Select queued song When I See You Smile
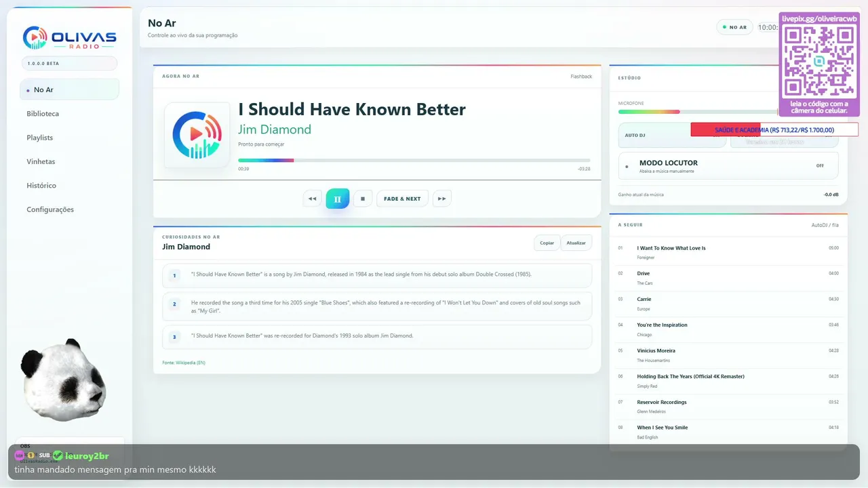The height and width of the screenshot is (488, 868). point(728,432)
